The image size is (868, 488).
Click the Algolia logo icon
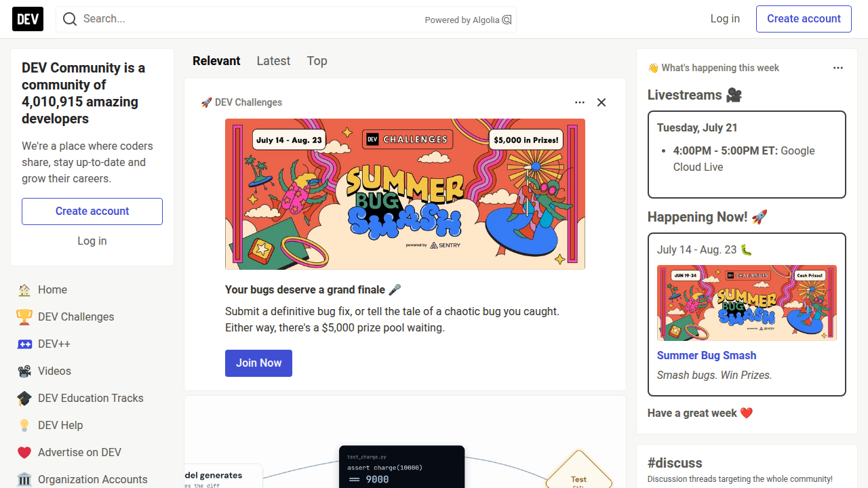click(507, 20)
